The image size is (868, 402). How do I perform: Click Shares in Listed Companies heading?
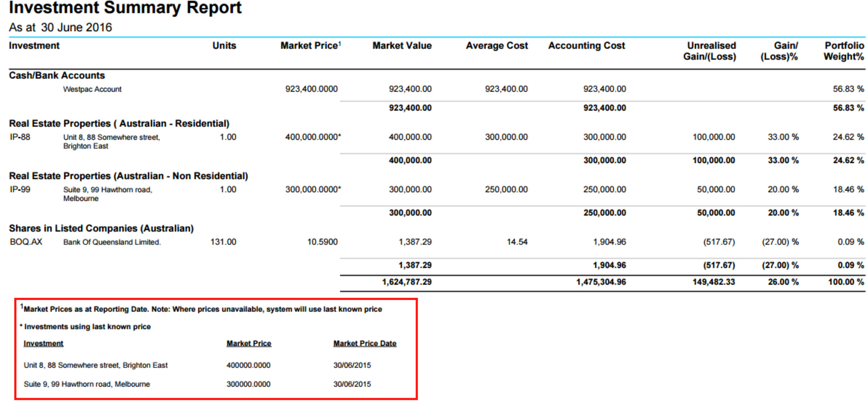[101, 228]
